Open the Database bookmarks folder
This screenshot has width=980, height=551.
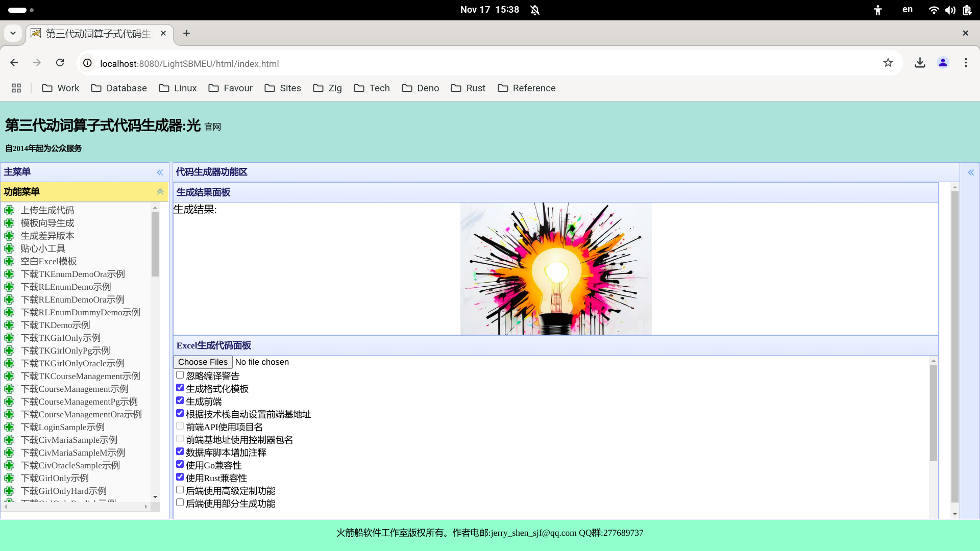click(x=119, y=88)
